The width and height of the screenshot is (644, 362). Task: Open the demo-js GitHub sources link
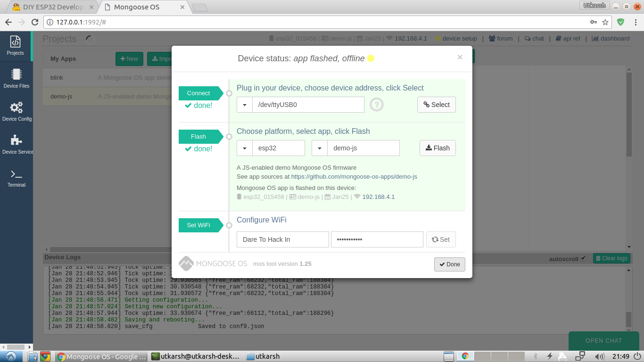(354, 177)
